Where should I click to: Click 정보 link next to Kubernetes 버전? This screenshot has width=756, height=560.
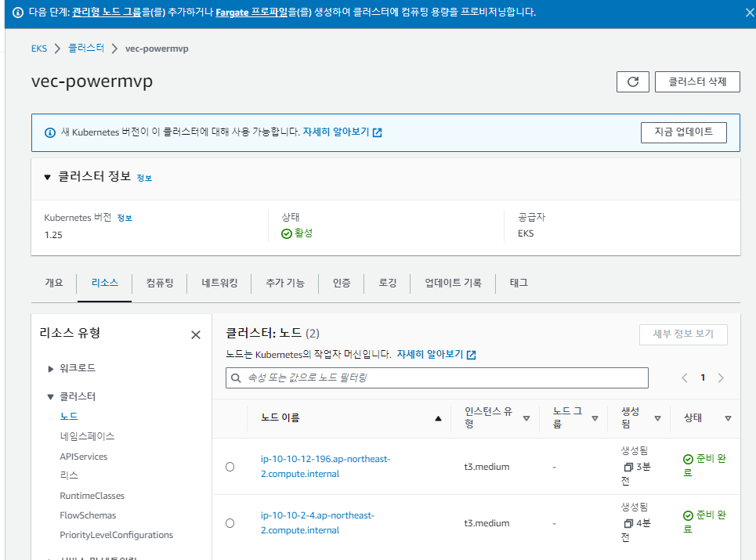[125, 219]
